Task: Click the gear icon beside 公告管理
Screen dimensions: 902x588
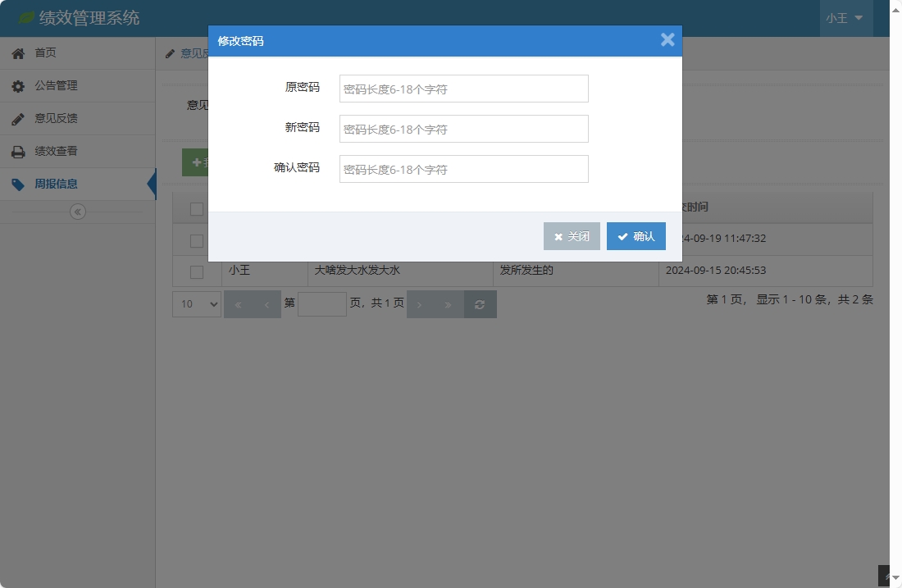Action: (18, 85)
